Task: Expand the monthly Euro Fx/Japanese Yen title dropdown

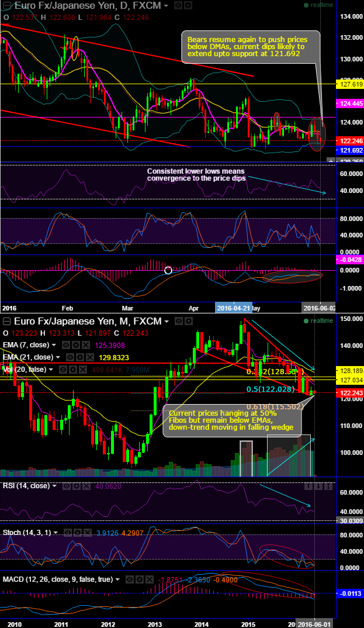Action: (167, 322)
